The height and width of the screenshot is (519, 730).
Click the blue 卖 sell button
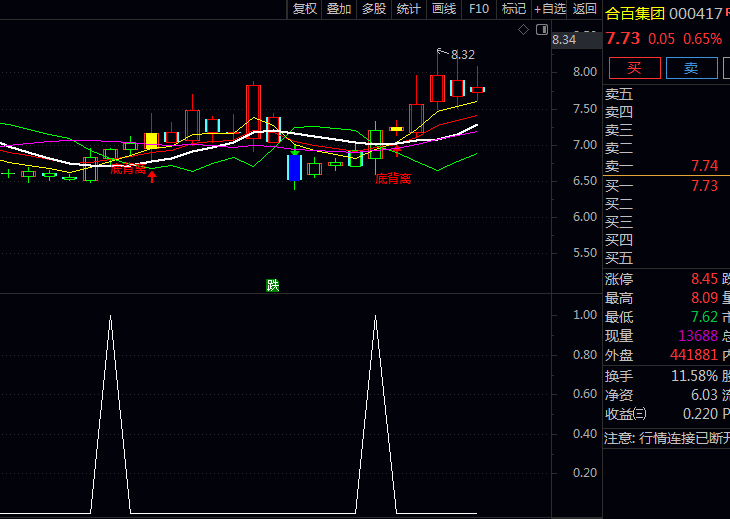(x=691, y=68)
